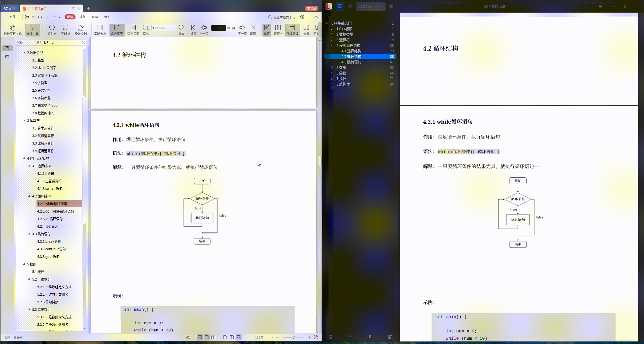Select 4.3 跳转语句 in the right outline panel

(352, 62)
